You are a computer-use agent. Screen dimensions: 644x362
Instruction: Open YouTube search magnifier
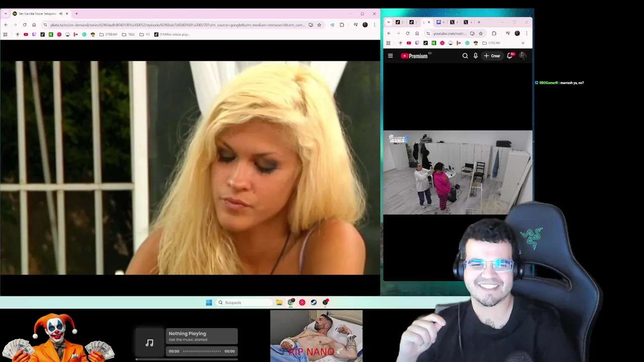click(x=465, y=56)
